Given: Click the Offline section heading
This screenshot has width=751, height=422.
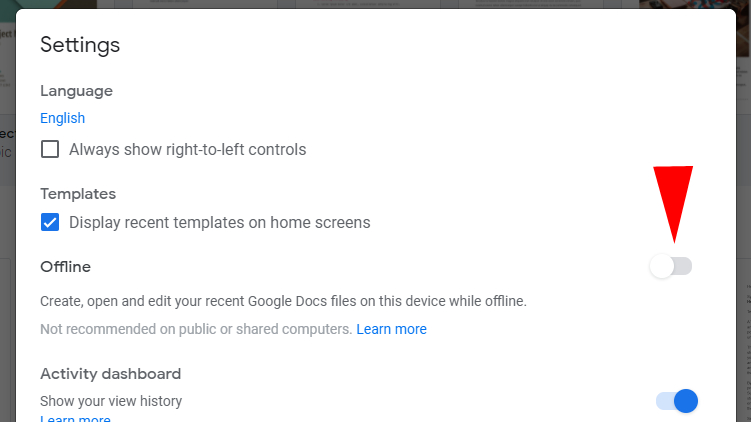Looking at the screenshot, I should (x=65, y=267).
